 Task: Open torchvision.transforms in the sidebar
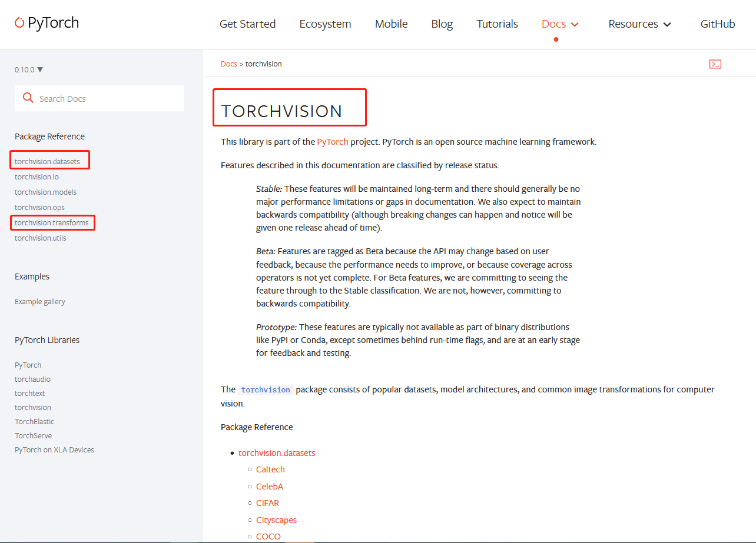click(x=52, y=222)
